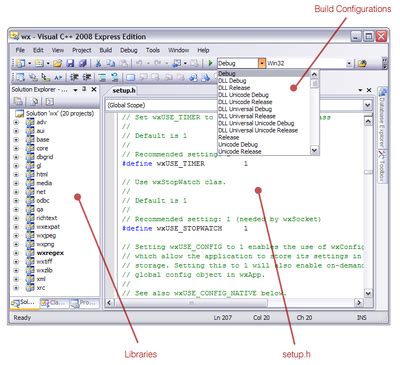Open the Tools menu
Image resolution: width=400 pixels, height=365 pixels.
click(x=153, y=50)
